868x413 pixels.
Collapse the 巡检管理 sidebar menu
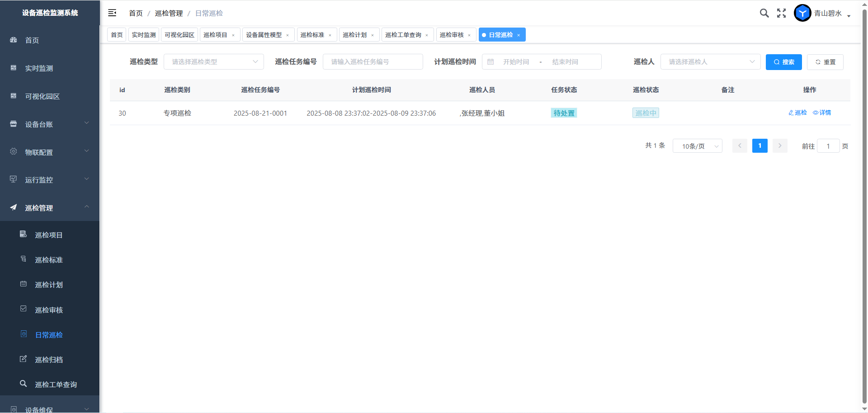(x=50, y=208)
